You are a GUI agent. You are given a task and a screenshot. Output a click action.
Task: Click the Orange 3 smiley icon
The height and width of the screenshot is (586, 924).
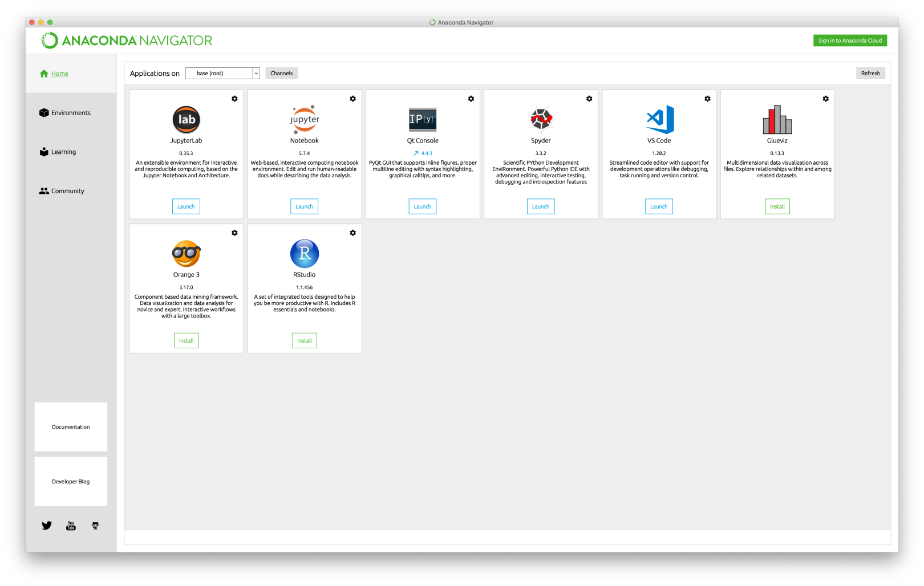tap(187, 253)
